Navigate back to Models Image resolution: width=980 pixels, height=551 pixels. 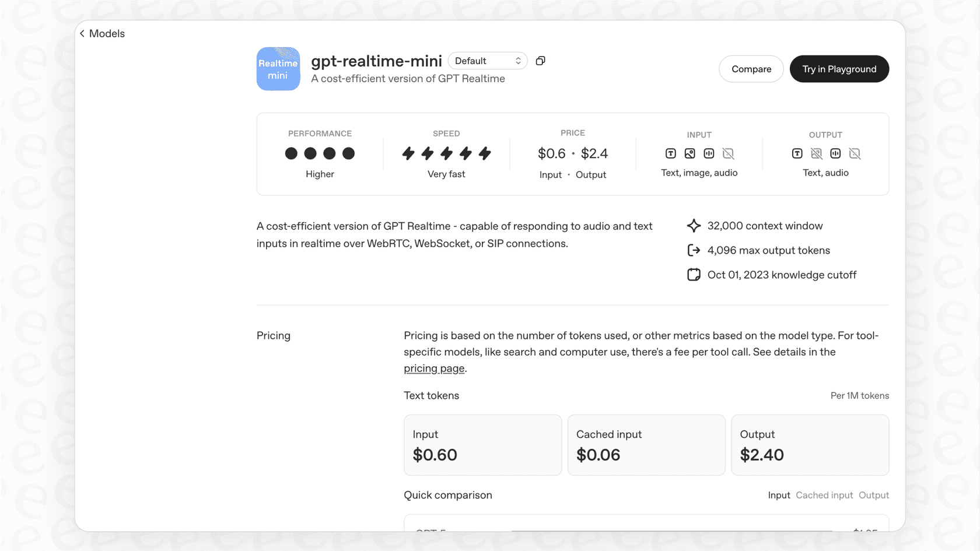[x=103, y=33]
